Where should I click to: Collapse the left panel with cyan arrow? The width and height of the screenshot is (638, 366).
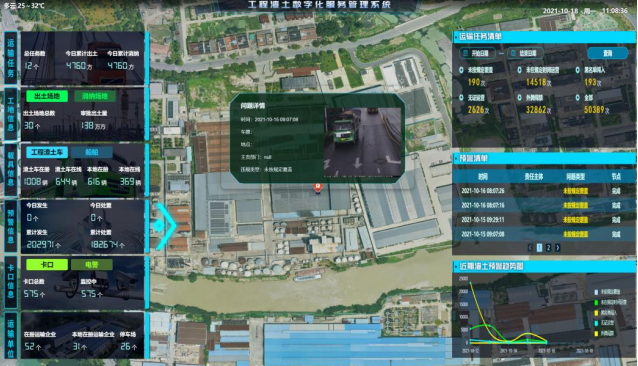click(x=165, y=226)
